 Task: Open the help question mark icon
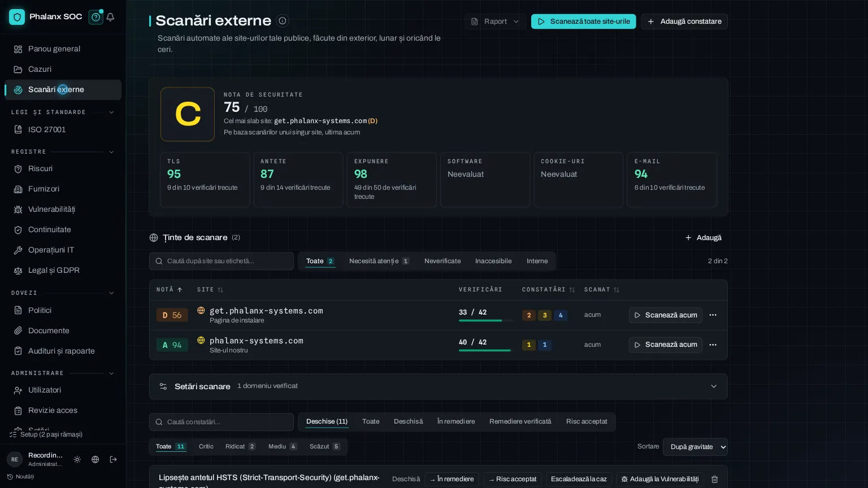(96, 17)
